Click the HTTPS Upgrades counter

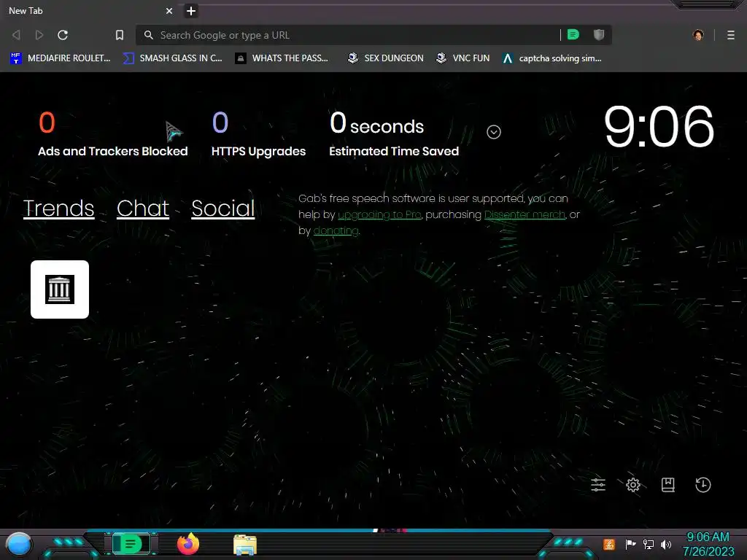pyautogui.click(x=259, y=134)
